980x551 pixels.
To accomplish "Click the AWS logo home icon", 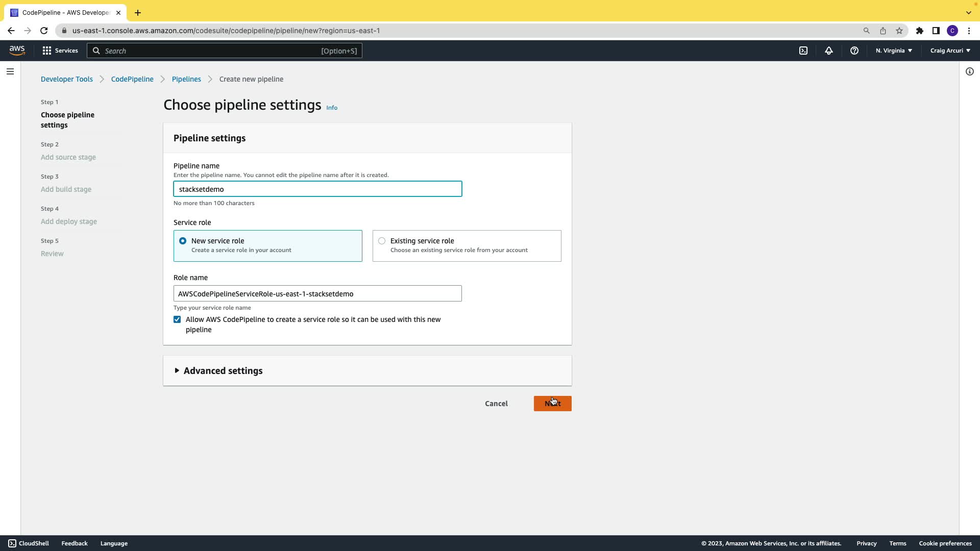I will tap(17, 50).
